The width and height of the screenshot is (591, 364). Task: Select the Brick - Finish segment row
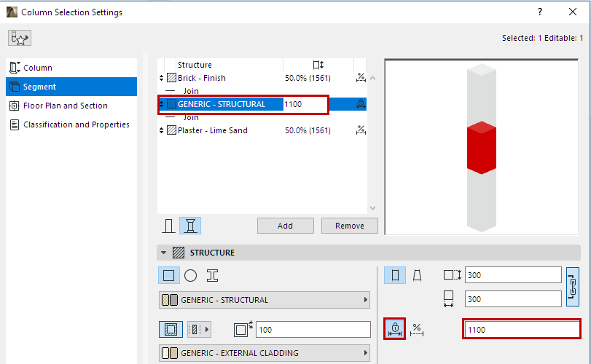[x=262, y=78]
